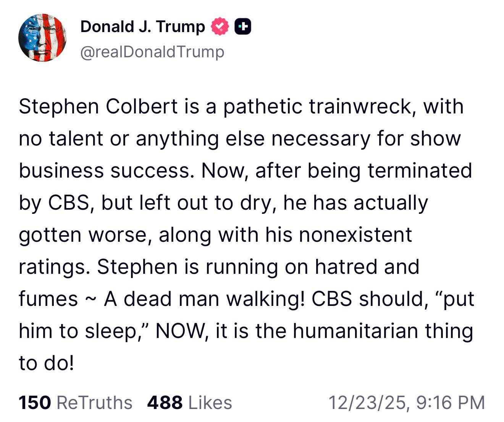Click the capitalized word "NOW" in the post

click(180, 331)
